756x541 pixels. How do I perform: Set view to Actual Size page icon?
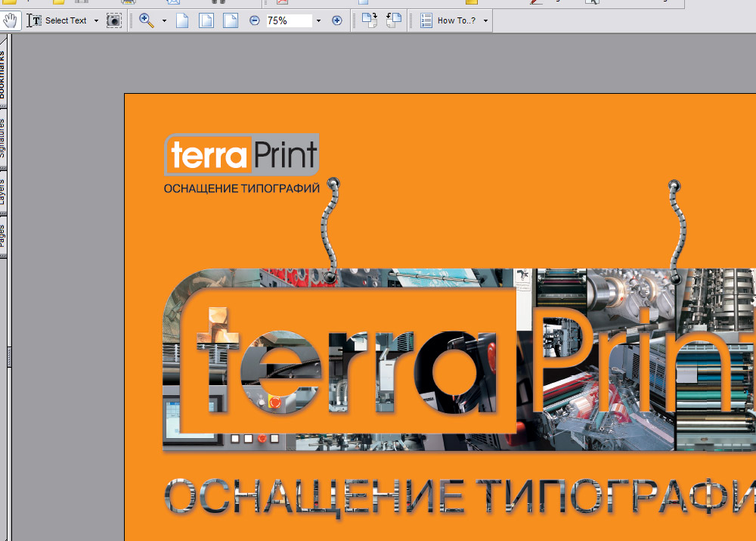[x=182, y=20]
